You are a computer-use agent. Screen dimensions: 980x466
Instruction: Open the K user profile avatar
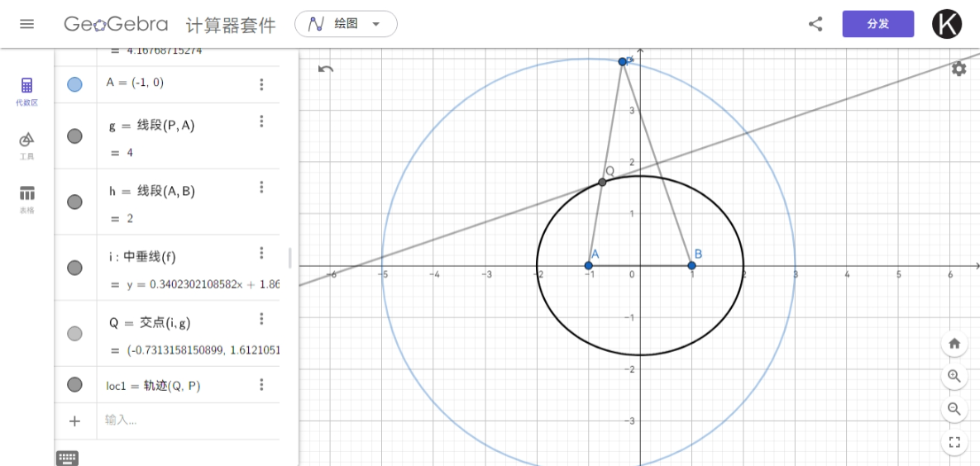click(947, 24)
